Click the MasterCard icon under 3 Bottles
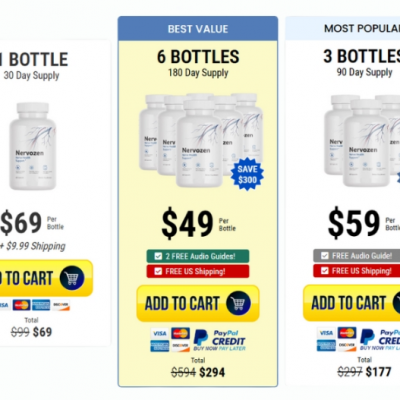This screenshot has height=400, width=400. pos(347,333)
